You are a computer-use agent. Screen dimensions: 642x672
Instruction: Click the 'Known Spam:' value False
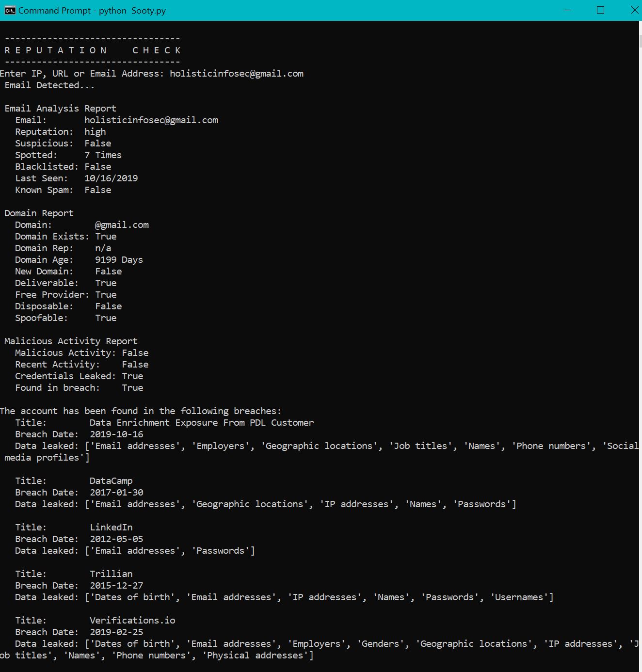tap(98, 190)
